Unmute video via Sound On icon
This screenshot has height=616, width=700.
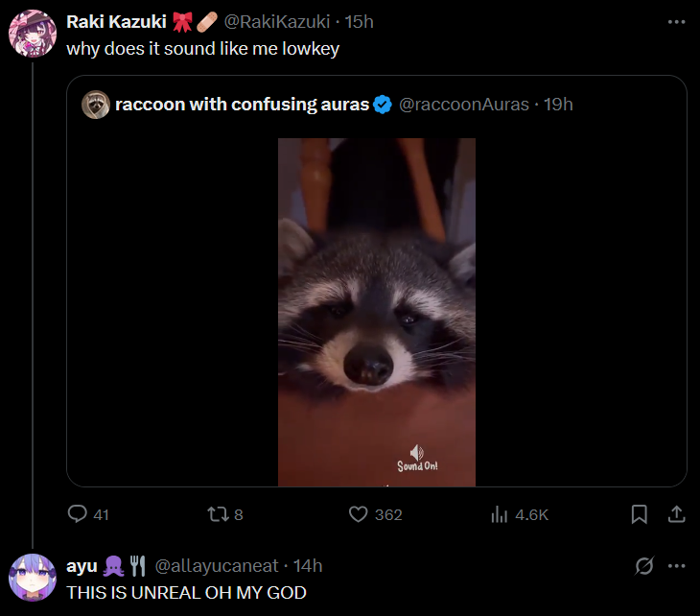click(417, 458)
